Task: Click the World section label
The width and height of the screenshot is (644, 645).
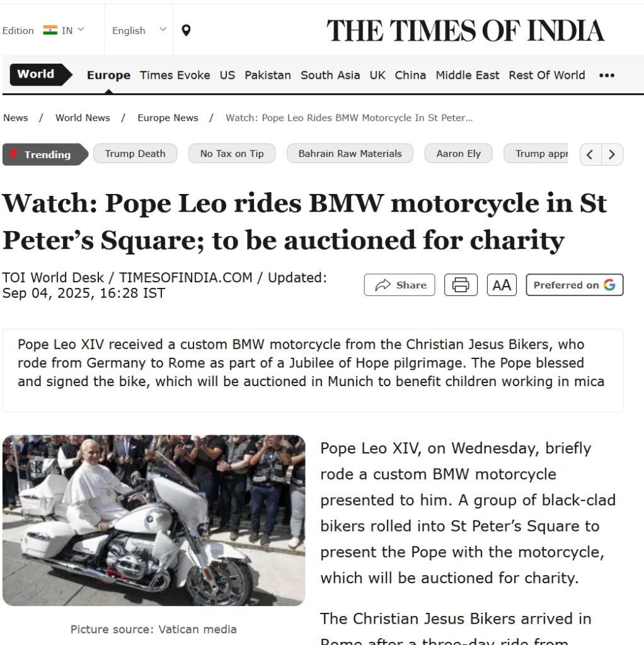Action: 36,74
